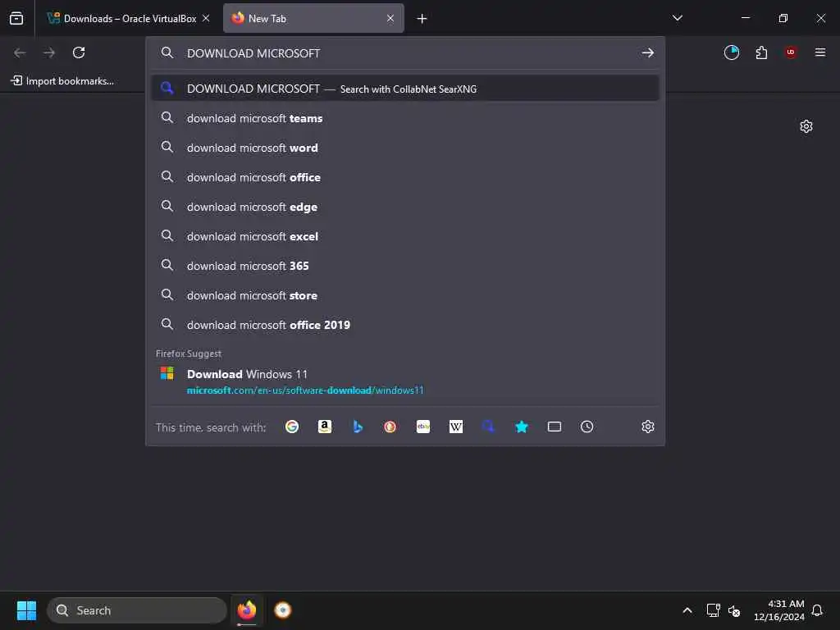Open the circular container icon in toolbar
Image resolution: width=840 pixels, height=630 pixels.
click(x=731, y=52)
